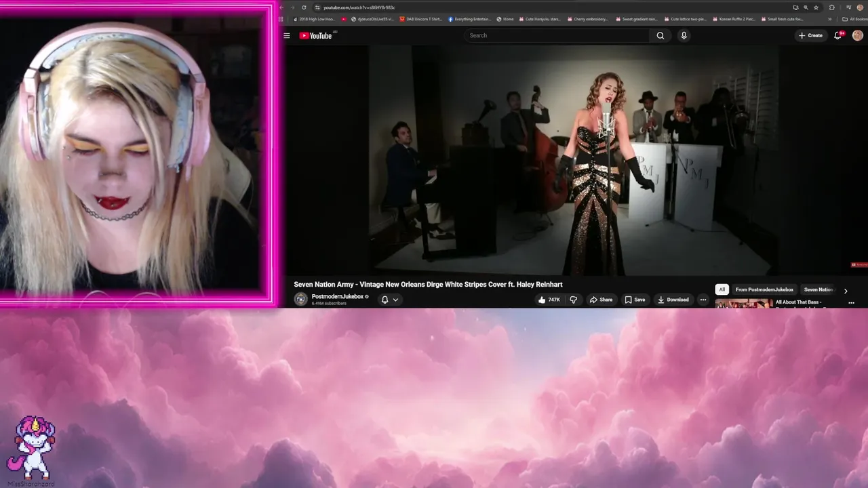Image resolution: width=868 pixels, height=488 pixels.
Task: Open options for All About That Bass video
Action: (851, 303)
